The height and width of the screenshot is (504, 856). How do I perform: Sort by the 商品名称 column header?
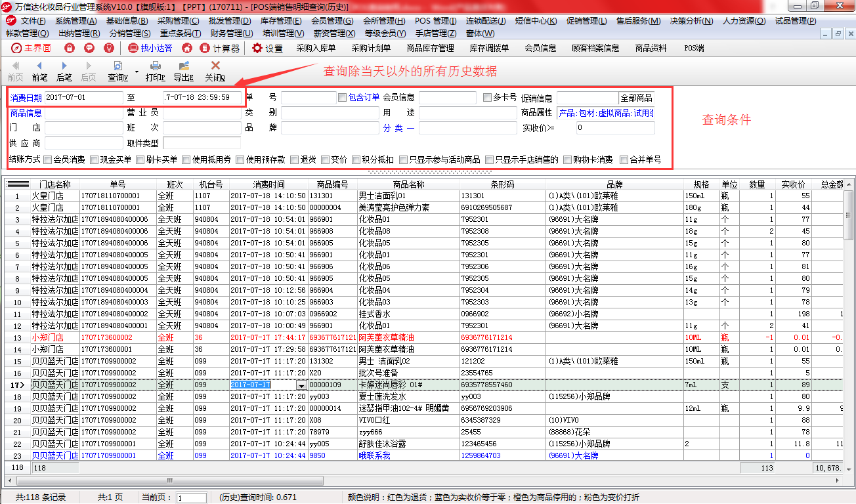coord(408,184)
